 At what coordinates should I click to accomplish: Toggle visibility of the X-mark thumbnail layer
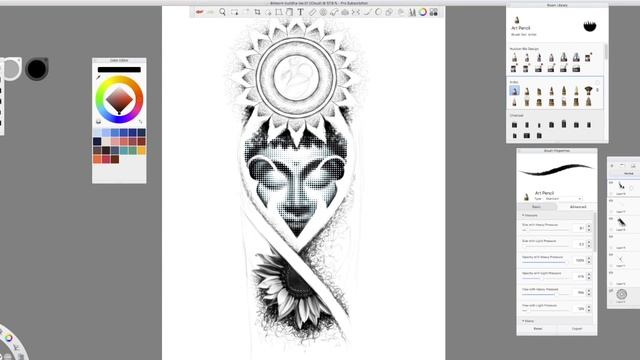click(611, 254)
